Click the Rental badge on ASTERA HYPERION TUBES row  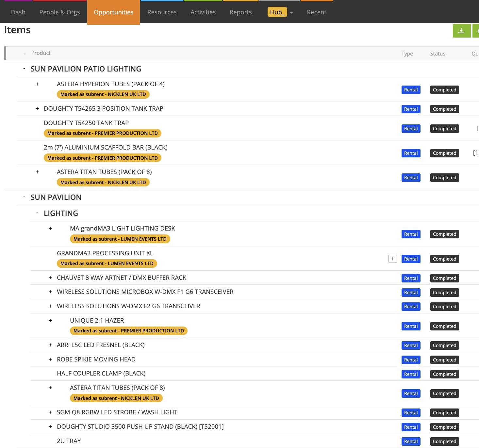pyautogui.click(x=411, y=90)
